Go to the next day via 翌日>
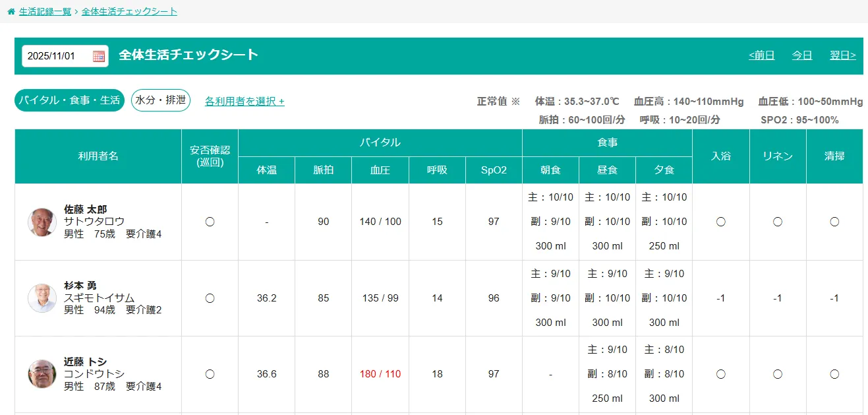This screenshot has width=868, height=415. pyautogui.click(x=843, y=55)
